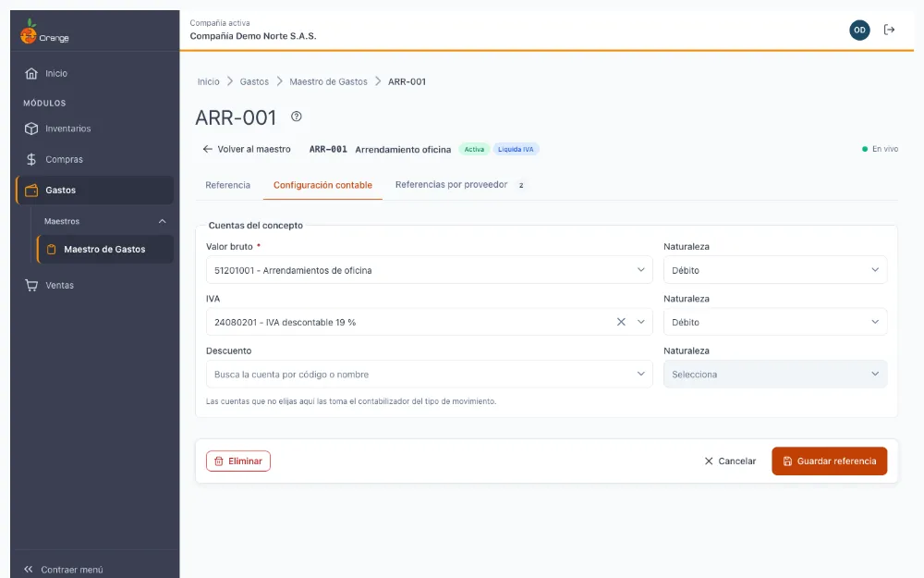
Task: Switch to the Referencia tab
Action: tap(227, 185)
